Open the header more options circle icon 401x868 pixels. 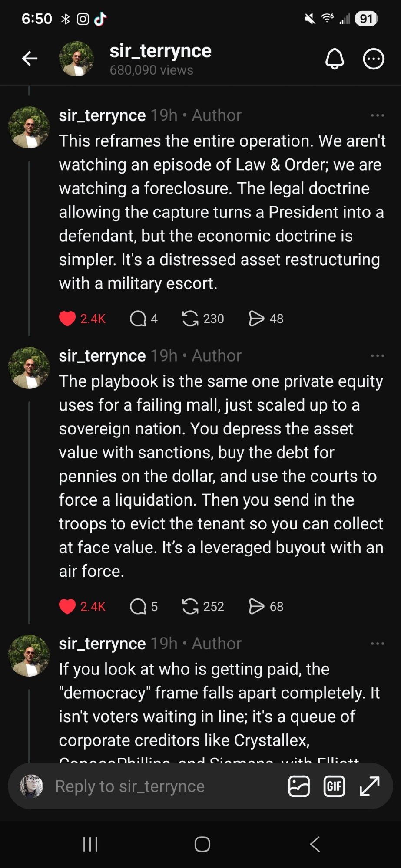click(x=374, y=59)
